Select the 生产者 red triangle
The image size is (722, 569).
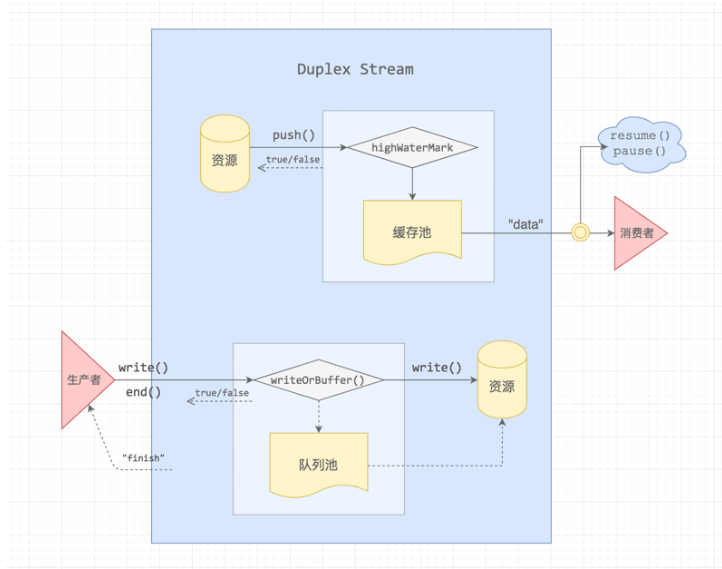[86, 380]
